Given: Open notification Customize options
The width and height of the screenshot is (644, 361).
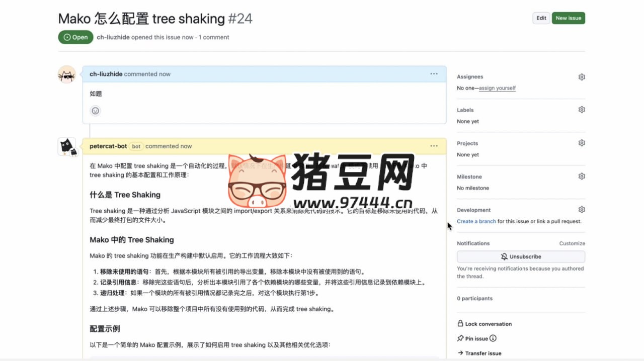Looking at the screenshot, I should click(572, 243).
